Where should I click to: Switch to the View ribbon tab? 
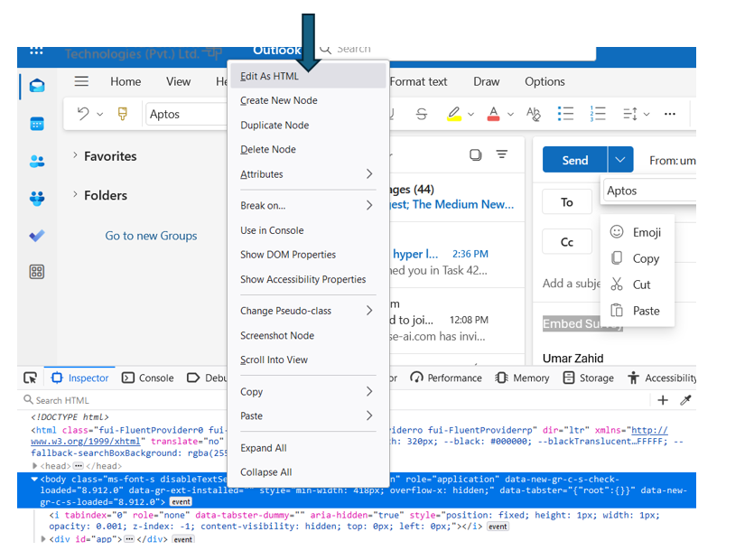point(179,82)
